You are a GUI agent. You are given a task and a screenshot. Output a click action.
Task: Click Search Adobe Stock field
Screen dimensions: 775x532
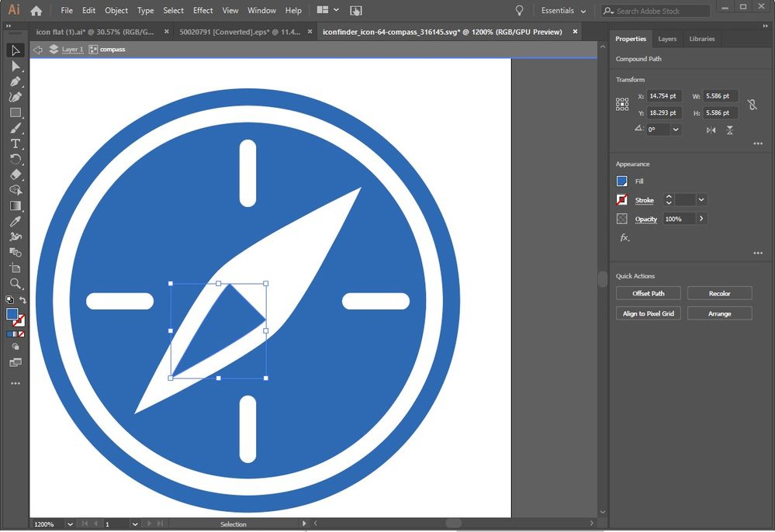[656, 10]
